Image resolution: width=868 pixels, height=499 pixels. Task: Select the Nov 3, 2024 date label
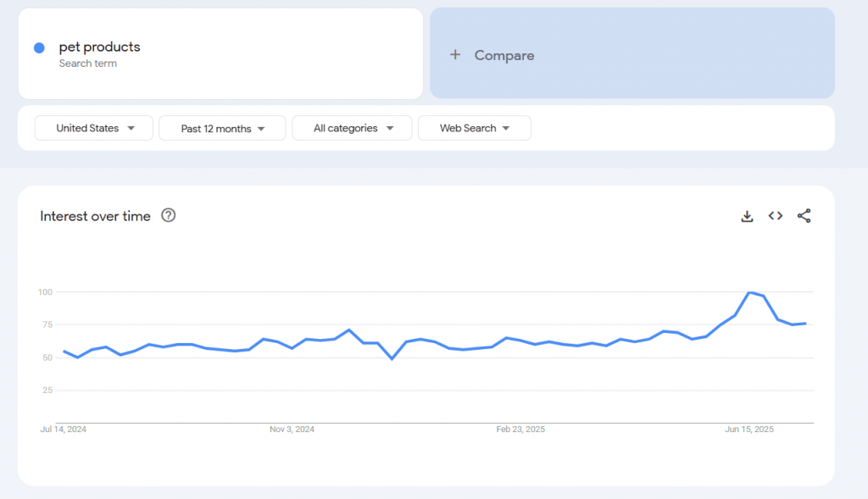coord(292,430)
